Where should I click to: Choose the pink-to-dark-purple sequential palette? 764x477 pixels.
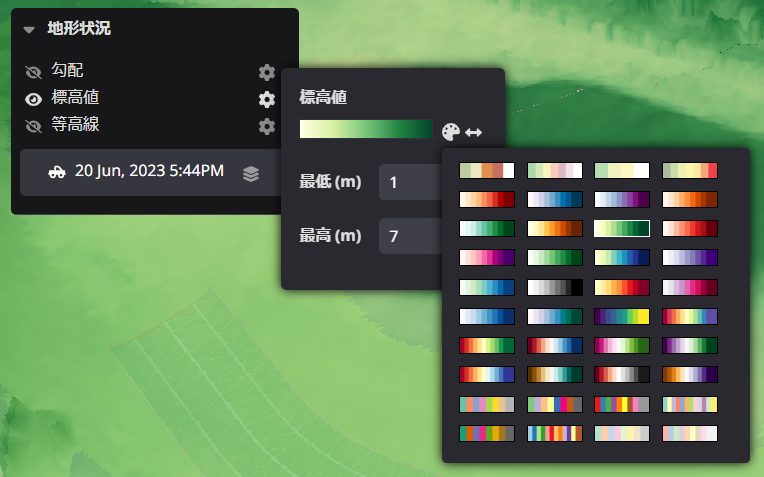(487, 258)
